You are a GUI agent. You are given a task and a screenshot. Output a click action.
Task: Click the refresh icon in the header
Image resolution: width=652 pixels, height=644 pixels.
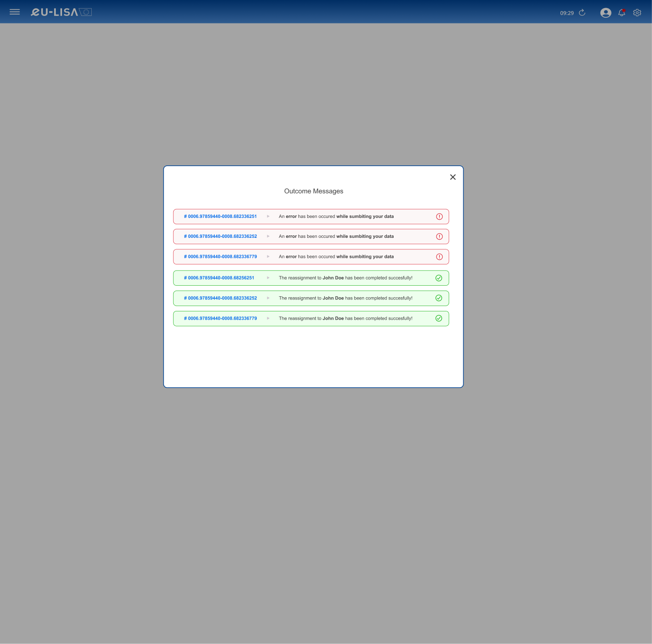(x=582, y=12)
